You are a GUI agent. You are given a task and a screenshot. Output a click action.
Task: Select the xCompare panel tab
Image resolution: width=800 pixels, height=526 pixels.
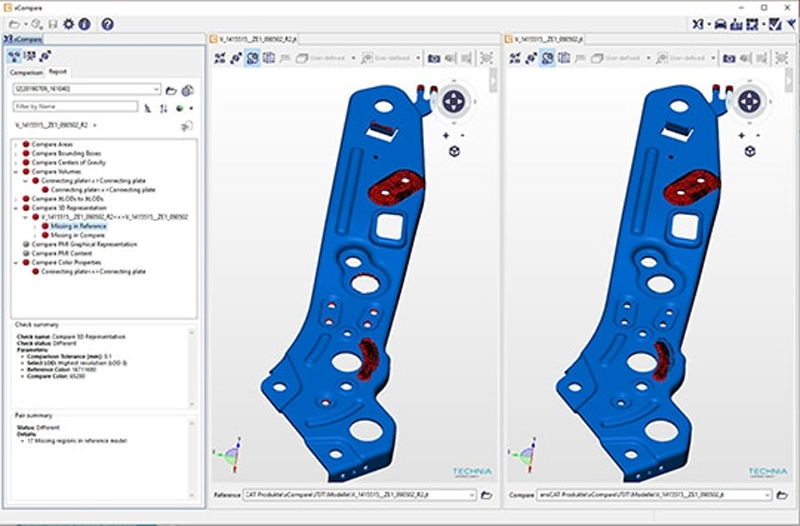coord(22,39)
